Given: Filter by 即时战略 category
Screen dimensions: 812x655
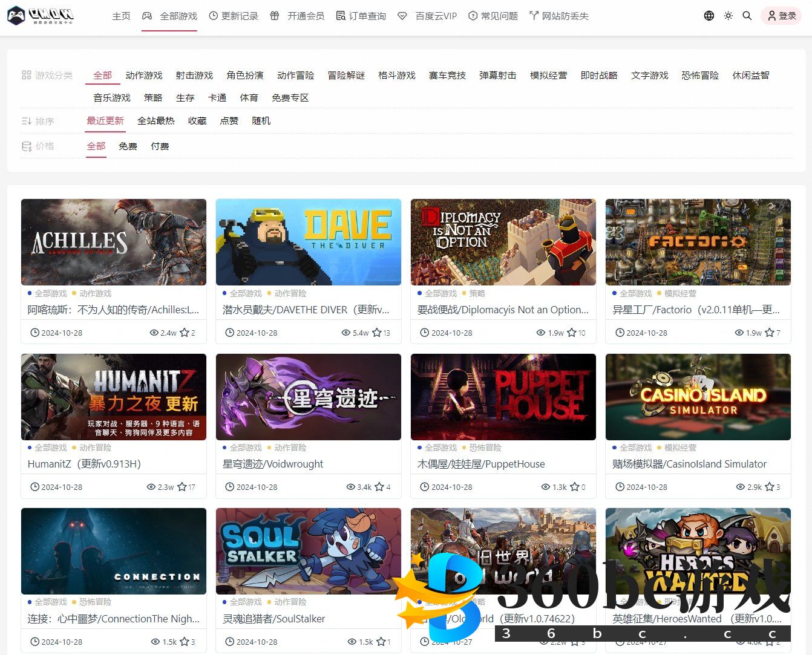Looking at the screenshot, I should [x=599, y=75].
